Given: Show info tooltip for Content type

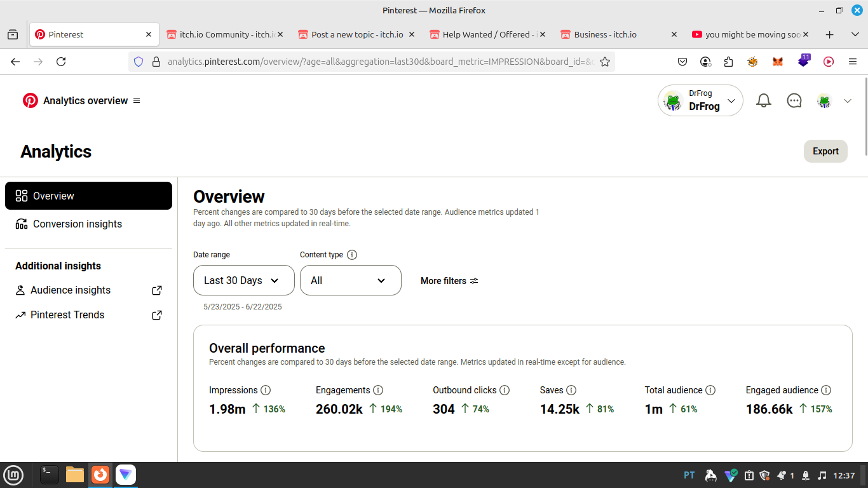Looking at the screenshot, I should [352, 255].
